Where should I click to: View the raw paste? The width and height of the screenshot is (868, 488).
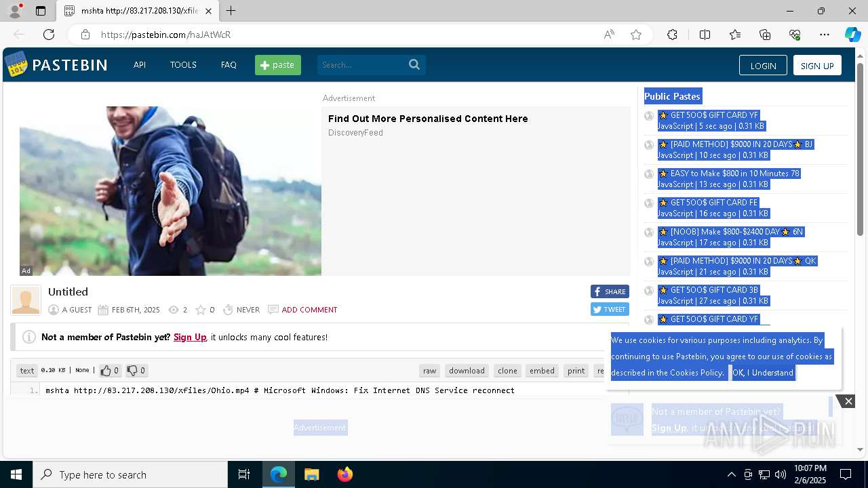430,371
